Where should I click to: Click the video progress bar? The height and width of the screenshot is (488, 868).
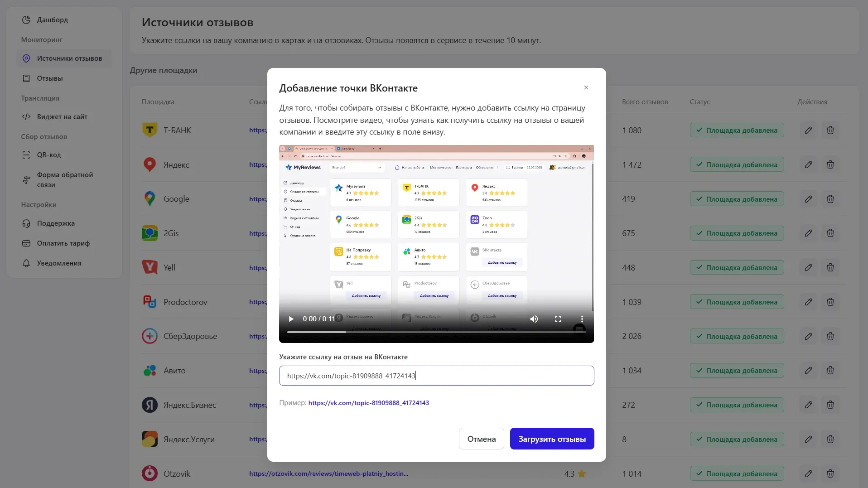436,332
